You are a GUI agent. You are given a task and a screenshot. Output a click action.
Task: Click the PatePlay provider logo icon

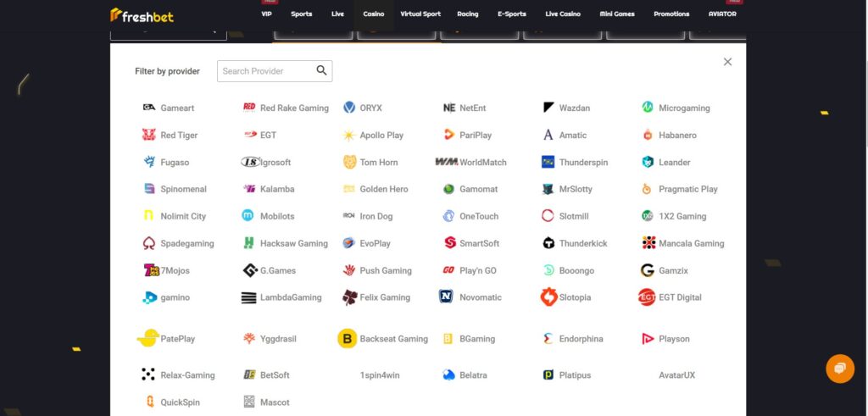(148, 339)
